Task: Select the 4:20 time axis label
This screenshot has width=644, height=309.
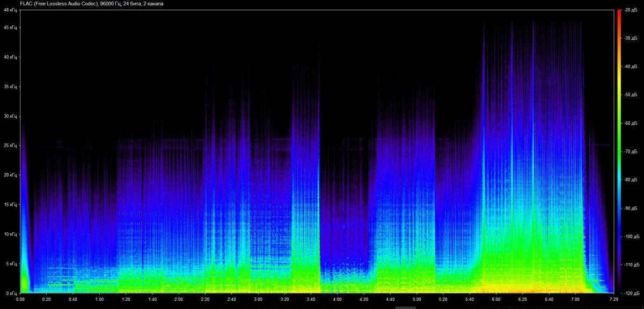Action: [364, 299]
